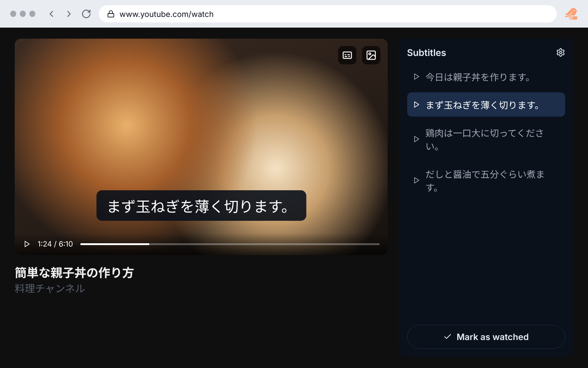Play subtitle line 鶏肉は一口大に切ってください

point(416,139)
